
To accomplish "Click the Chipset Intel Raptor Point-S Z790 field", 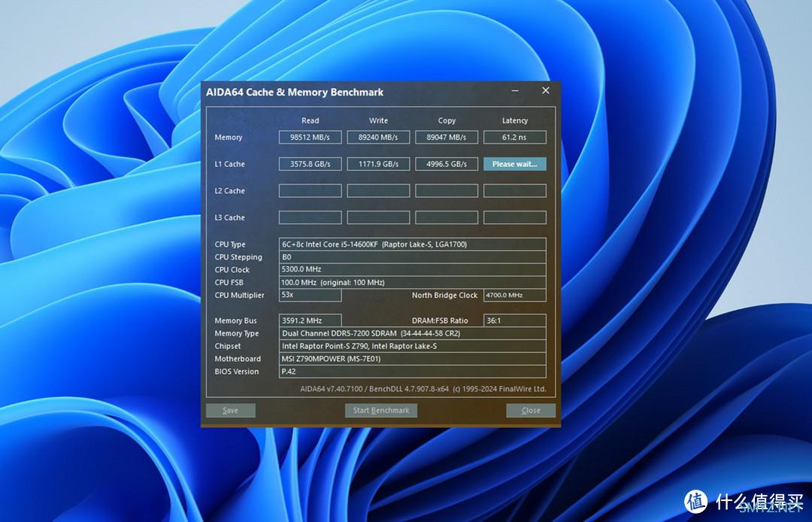I will [412, 346].
